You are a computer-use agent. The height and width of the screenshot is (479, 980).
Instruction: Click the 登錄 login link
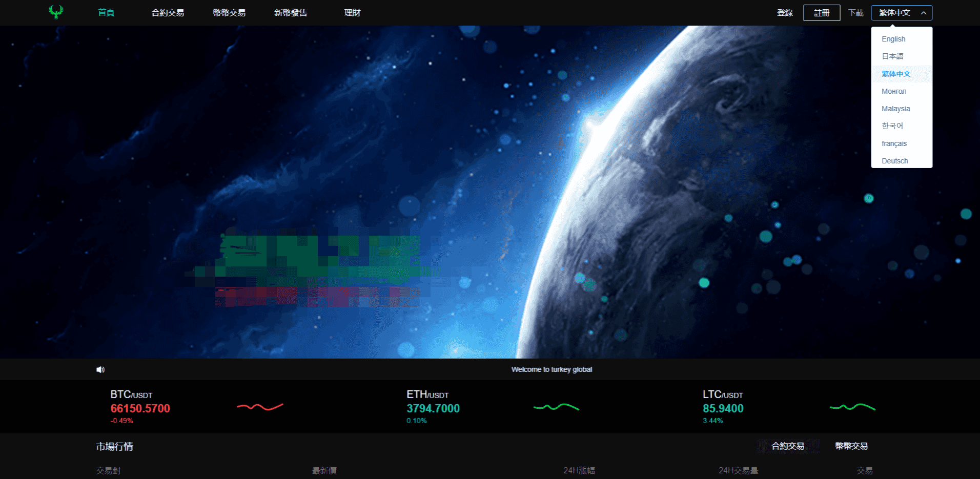point(785,13)
